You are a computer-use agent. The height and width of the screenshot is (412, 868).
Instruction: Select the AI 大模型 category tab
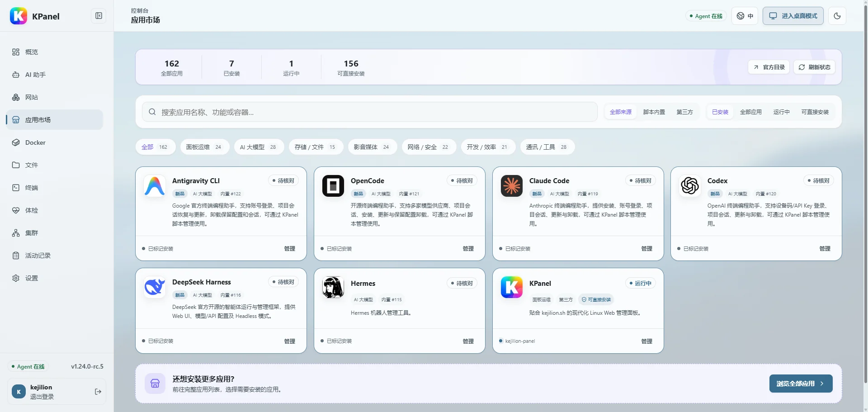coord(259,147)
